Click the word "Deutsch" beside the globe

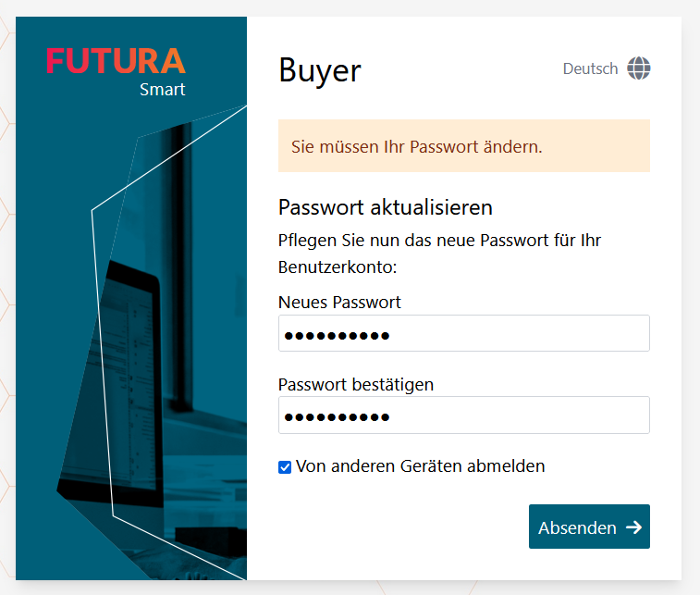coord(590,68)
